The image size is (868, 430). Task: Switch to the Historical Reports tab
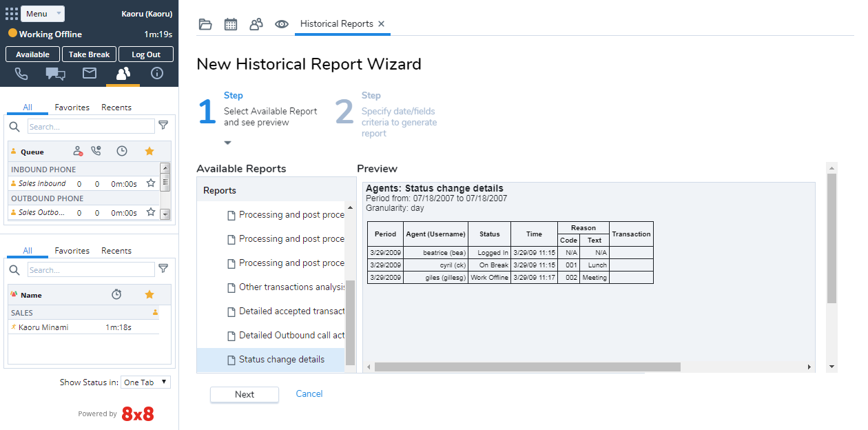[x=337, y=23]
